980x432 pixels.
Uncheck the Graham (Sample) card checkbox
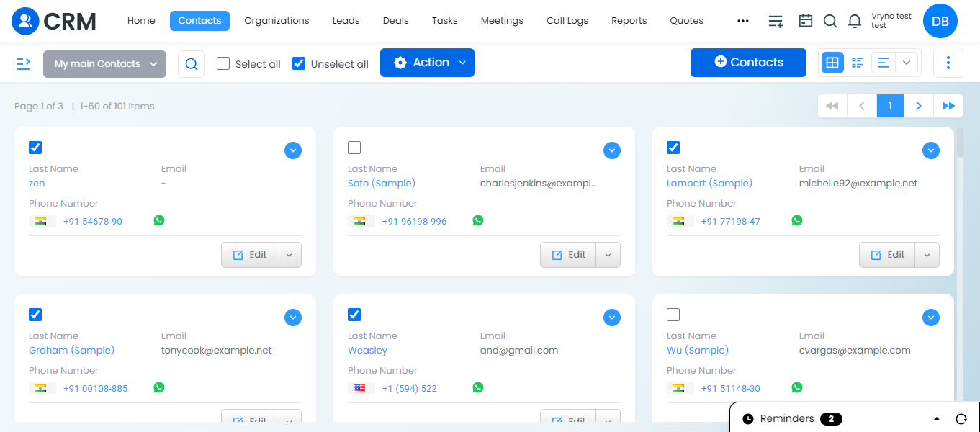click(x=35, y=315)
